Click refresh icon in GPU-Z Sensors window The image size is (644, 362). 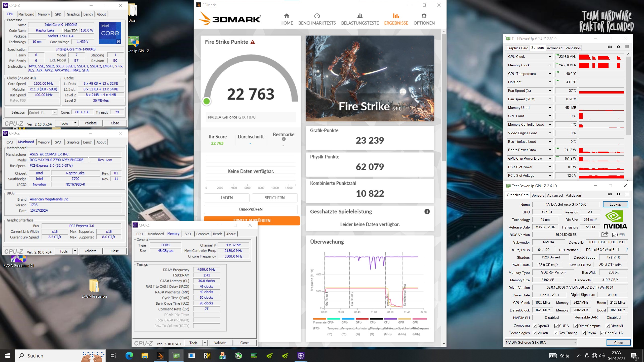(618, 47)
